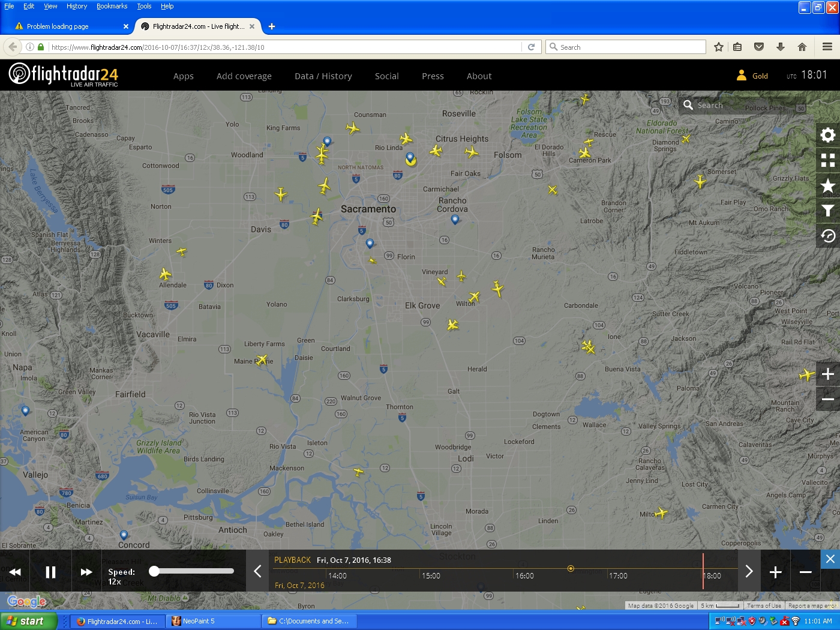Pause the flight playback

[51, 572]
